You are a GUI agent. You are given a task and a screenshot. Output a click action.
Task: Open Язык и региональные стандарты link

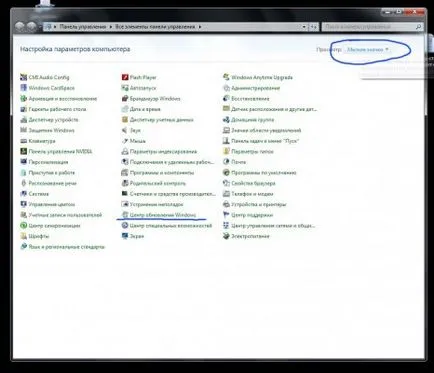[67, 247]
